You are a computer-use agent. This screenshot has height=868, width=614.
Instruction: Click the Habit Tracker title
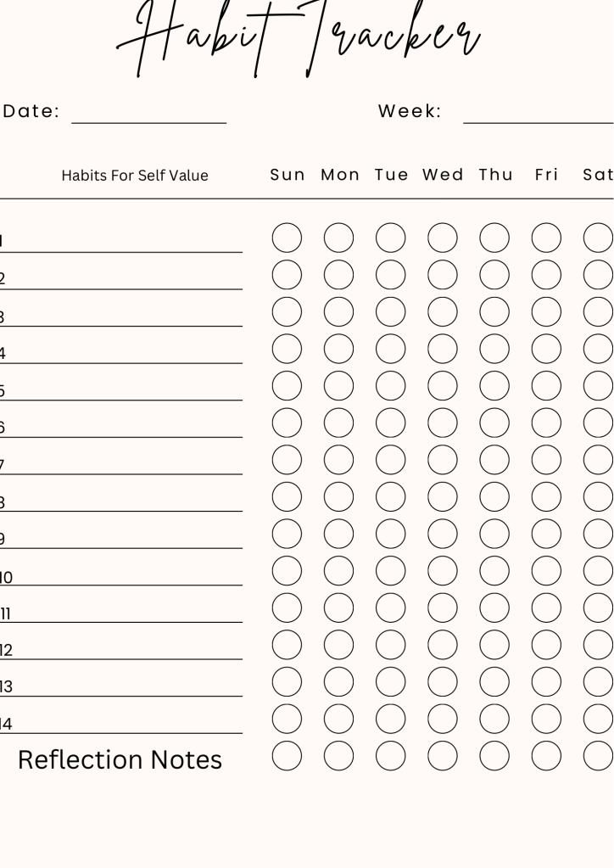tap(299, 38)
